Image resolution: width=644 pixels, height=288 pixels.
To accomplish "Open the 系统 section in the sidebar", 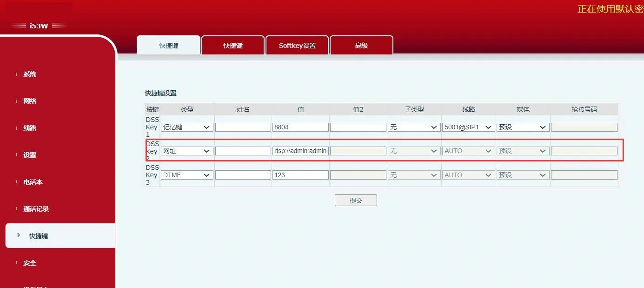I will 29,74.
